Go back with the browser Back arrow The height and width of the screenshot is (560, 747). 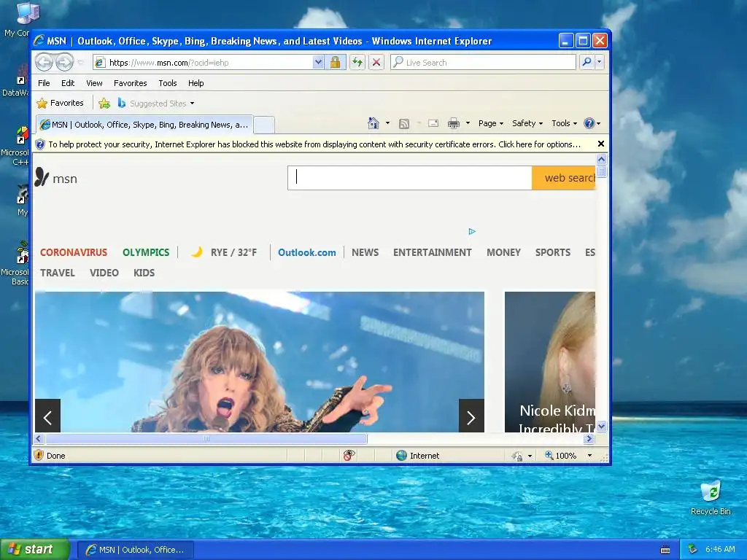pyautogui.click(x=44, y=62)
